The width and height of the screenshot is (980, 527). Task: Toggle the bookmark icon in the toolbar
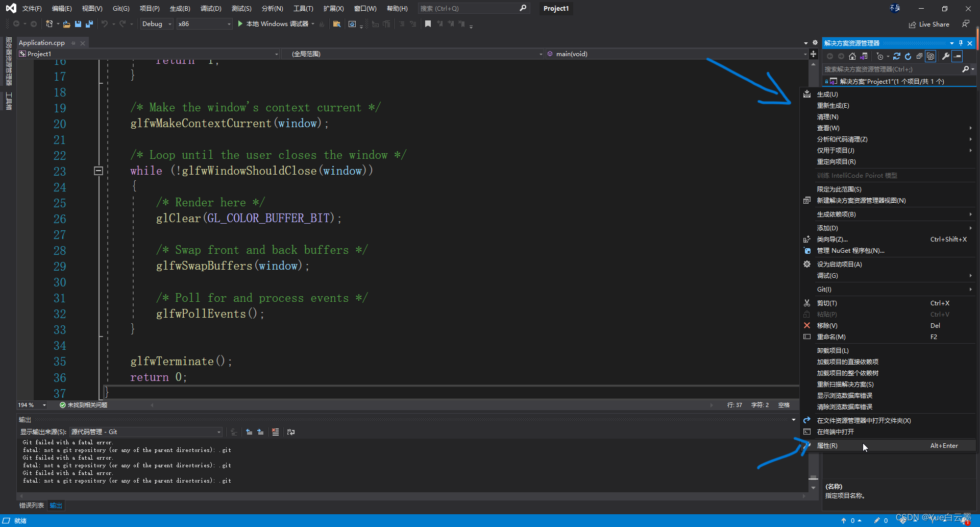(x=428, y=24)
